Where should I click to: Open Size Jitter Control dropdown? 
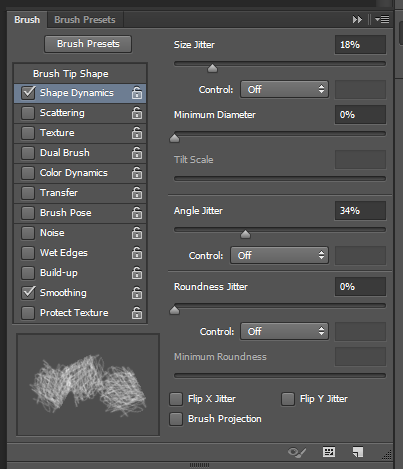tap(285, 89)
